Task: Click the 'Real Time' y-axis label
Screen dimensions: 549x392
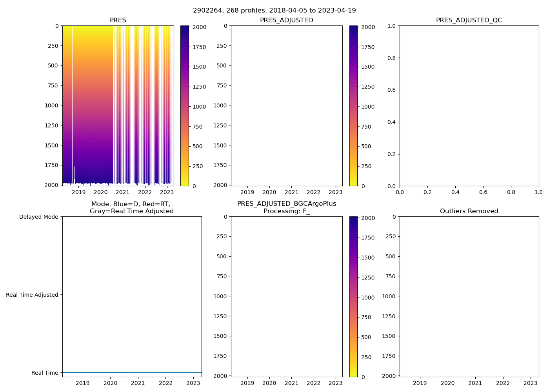Action: 45,373
